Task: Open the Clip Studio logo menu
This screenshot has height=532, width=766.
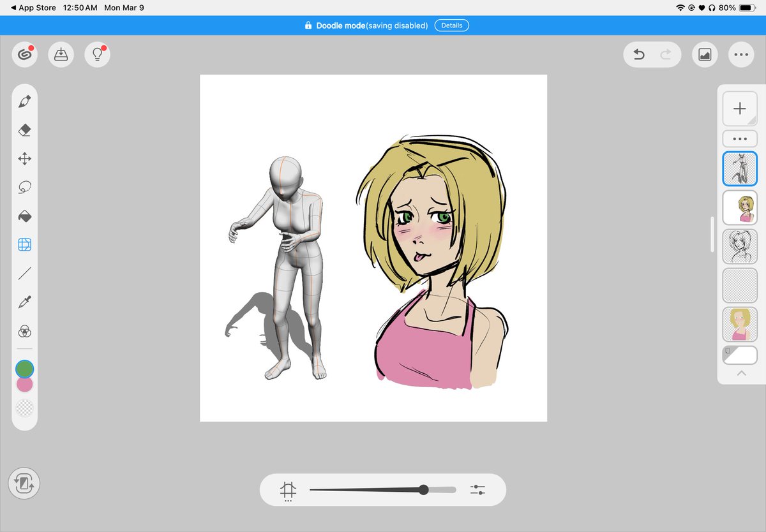Action: click(24, 55)
